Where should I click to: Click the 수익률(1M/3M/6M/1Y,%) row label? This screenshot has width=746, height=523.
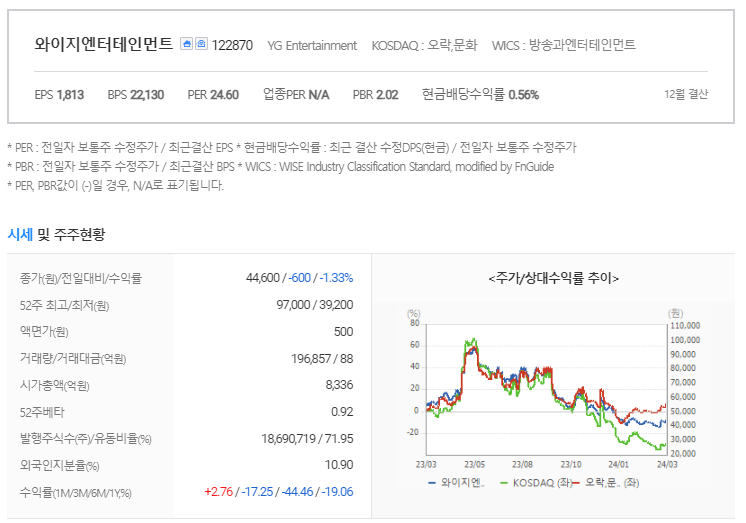(x=75, y=492)
